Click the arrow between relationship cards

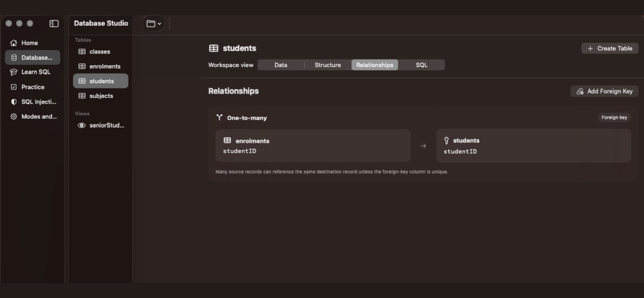(x=423, y=146)
